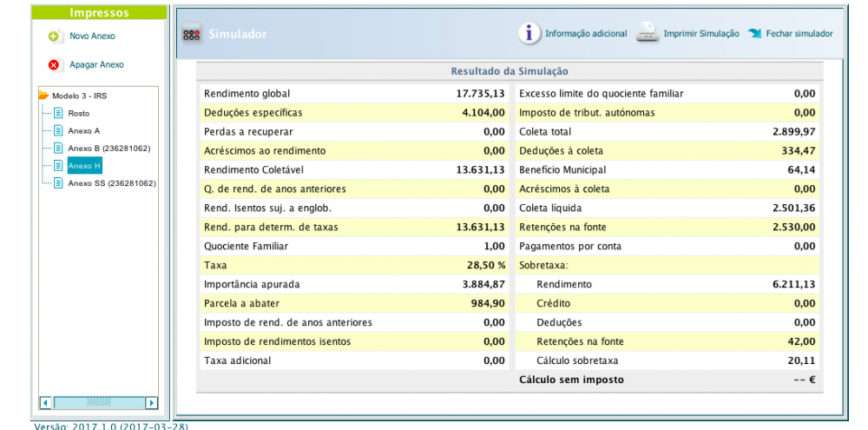Click the green plus Novo Anexo icon
The width and height of the screenshot is (868, 430).
tap(54, 36)
